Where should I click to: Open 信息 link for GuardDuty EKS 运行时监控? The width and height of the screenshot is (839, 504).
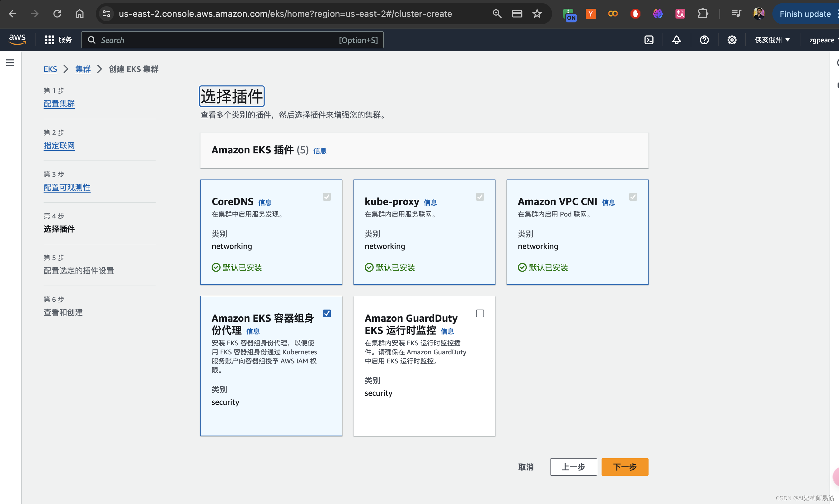(x=447, y=331)
